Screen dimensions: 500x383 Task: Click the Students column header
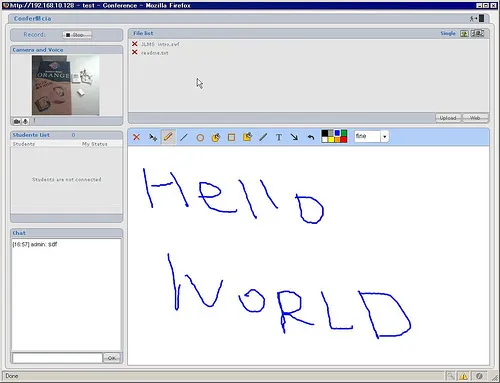coord(24,144)
